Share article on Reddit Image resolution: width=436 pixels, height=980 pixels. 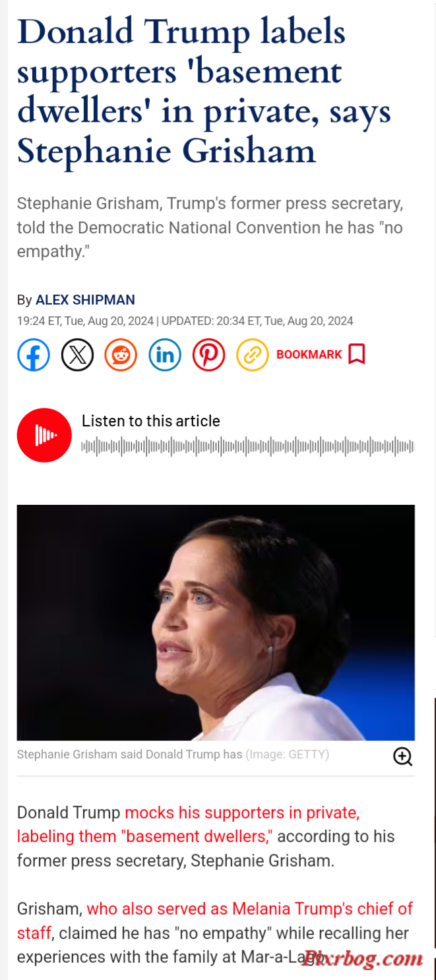(x=121, y=355)
